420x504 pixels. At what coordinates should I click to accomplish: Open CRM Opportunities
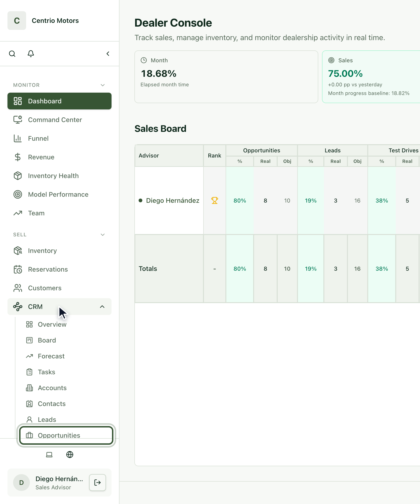pos(66,435)
